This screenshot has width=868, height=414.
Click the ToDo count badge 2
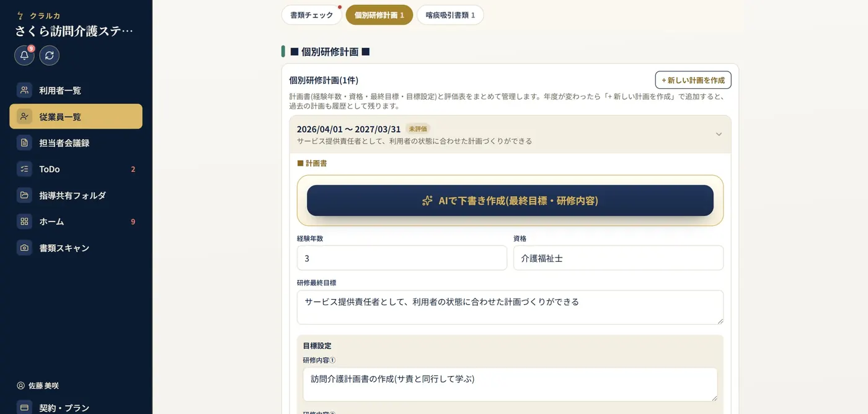click(x=133, y=169)
